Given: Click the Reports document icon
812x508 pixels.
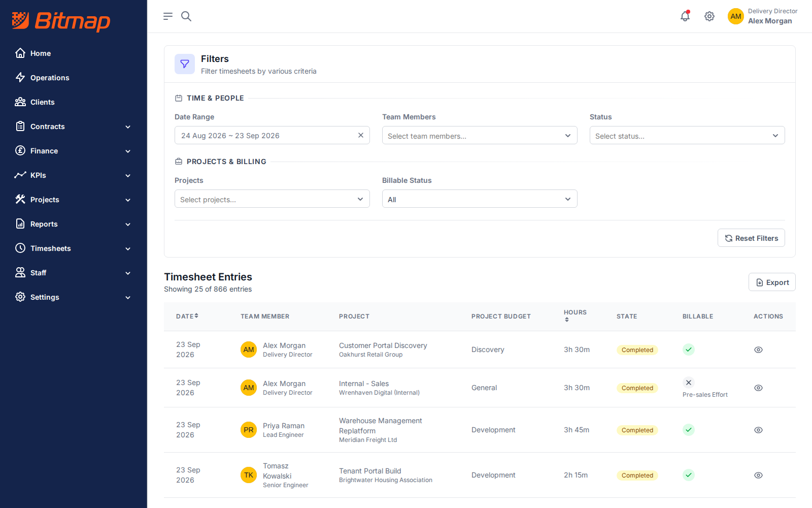Looking at the screenshot, I should (x=20, y=224).
